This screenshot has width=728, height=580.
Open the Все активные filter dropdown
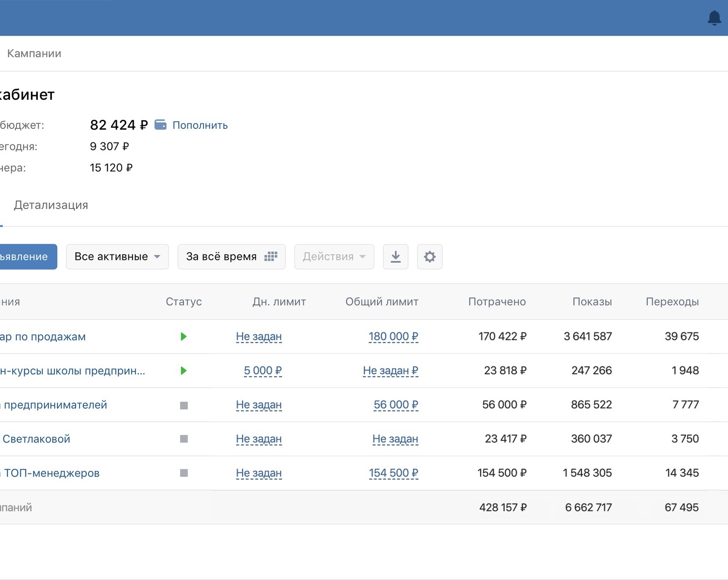point(117,257)
